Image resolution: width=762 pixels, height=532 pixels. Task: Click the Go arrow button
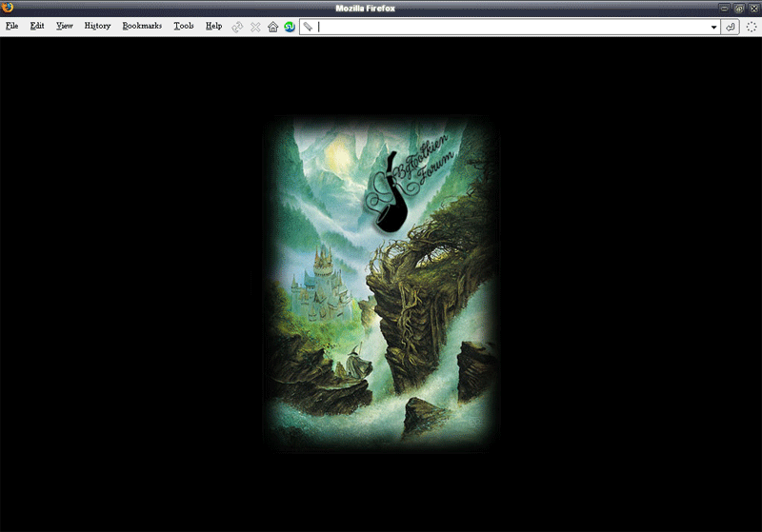coord(730,27)
